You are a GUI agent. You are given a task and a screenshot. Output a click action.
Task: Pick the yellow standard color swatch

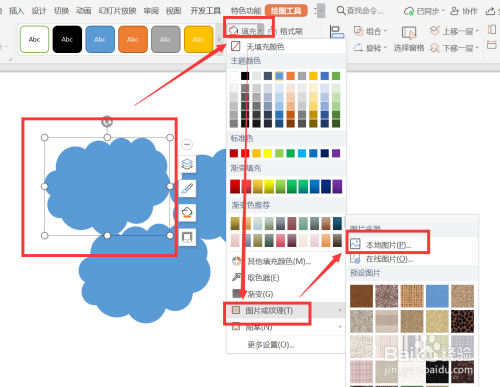[268, 153]
